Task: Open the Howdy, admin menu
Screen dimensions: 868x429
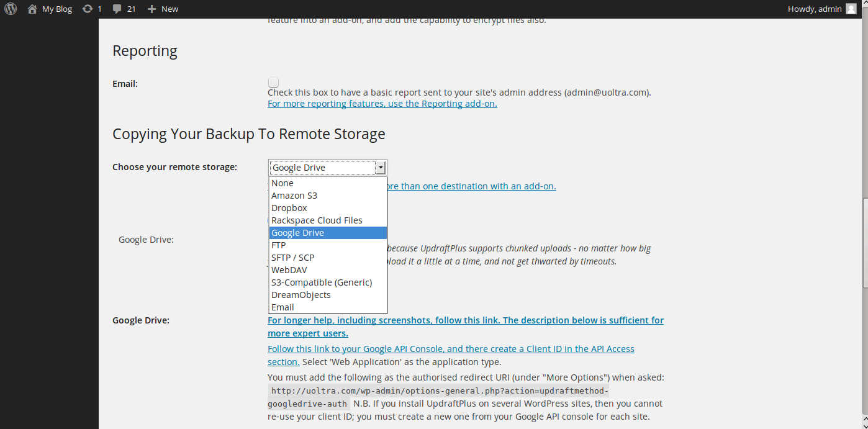Action: point(814,9)
